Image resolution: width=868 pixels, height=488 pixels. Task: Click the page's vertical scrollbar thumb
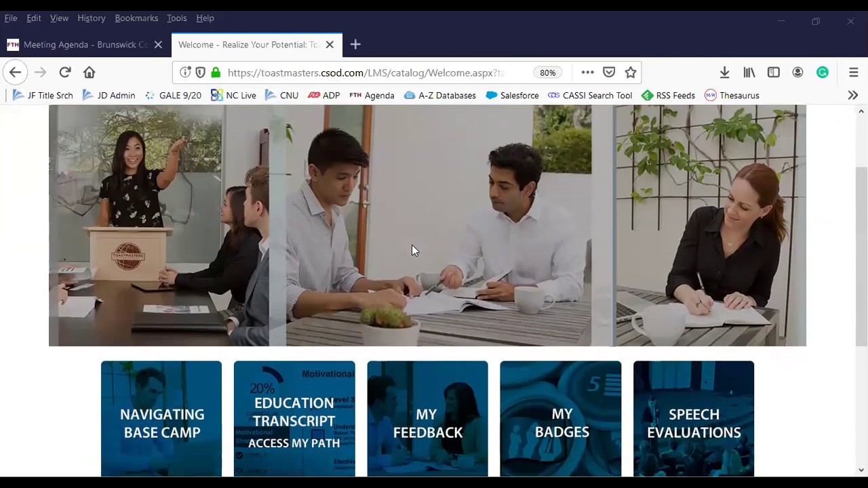[x=861, y=256]
